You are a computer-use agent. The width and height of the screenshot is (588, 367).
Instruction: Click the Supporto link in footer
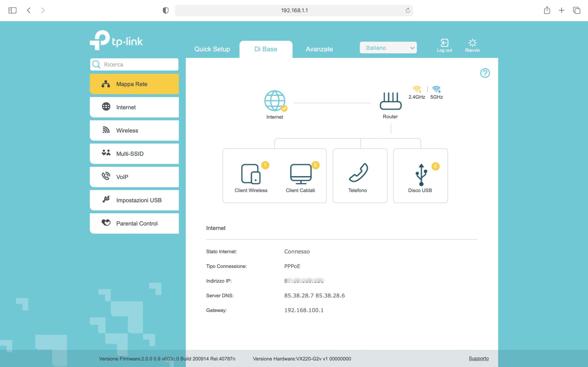point(478,359)
